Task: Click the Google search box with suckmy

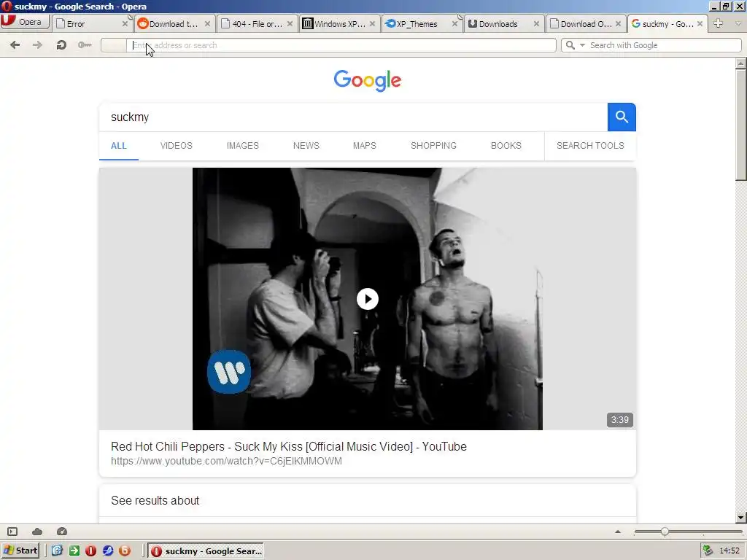Action: pos(353,117)
